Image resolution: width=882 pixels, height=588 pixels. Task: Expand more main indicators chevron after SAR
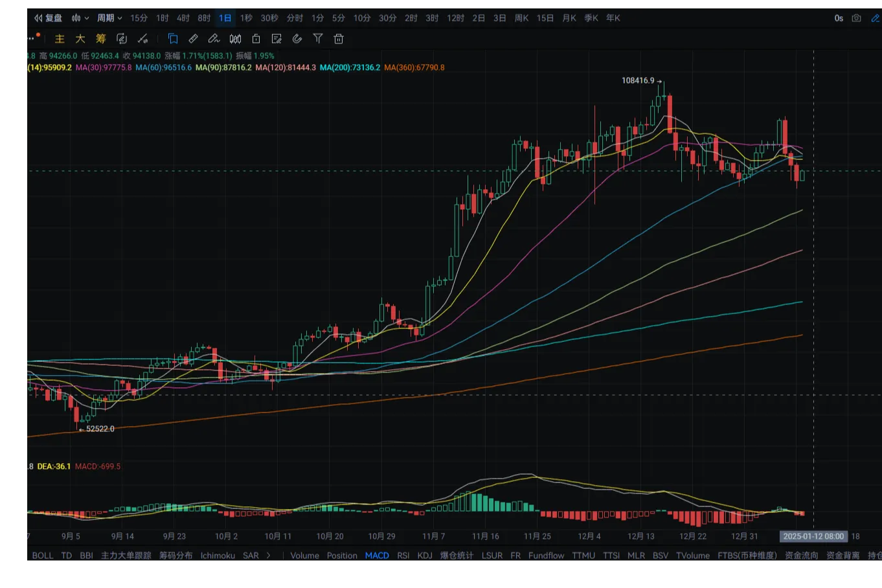pyautogui.click(x=269, y=556)
